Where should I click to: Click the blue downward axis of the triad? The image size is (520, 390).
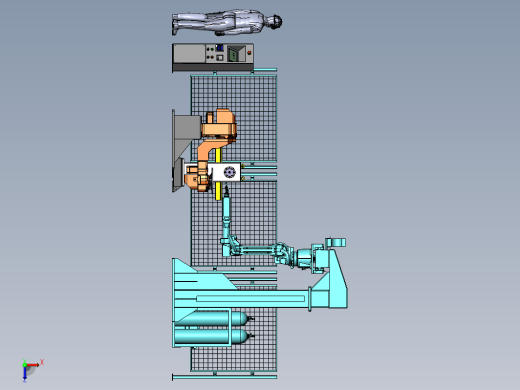(25, 374)
